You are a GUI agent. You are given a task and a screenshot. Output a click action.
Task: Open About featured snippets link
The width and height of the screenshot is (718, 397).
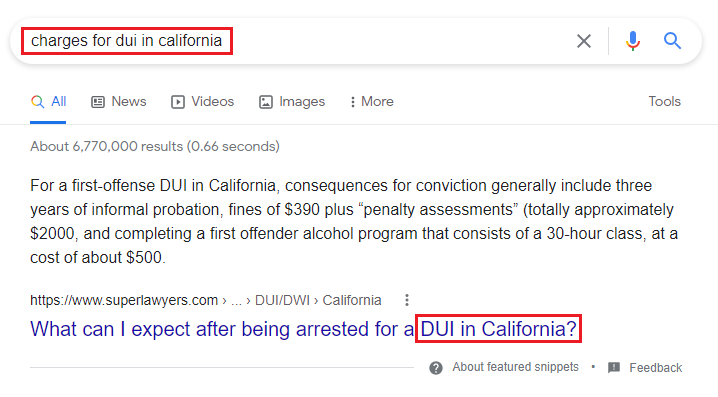[x=515, y=367]
